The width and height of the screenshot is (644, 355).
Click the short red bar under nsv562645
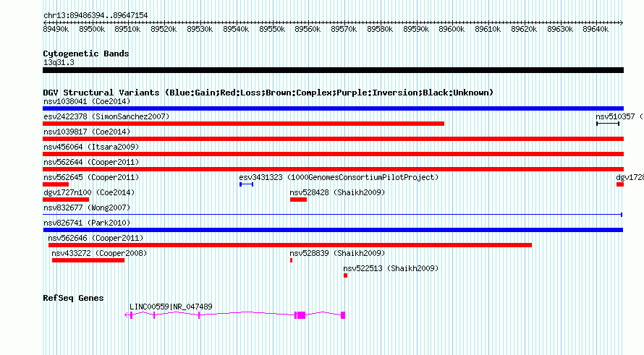click(56, 184)
